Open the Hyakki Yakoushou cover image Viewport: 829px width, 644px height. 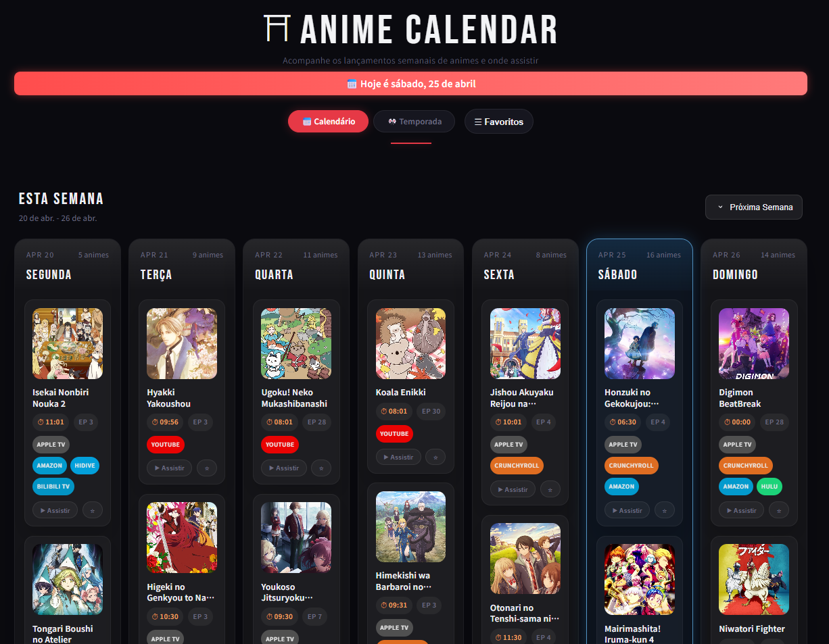pos(182,344)
